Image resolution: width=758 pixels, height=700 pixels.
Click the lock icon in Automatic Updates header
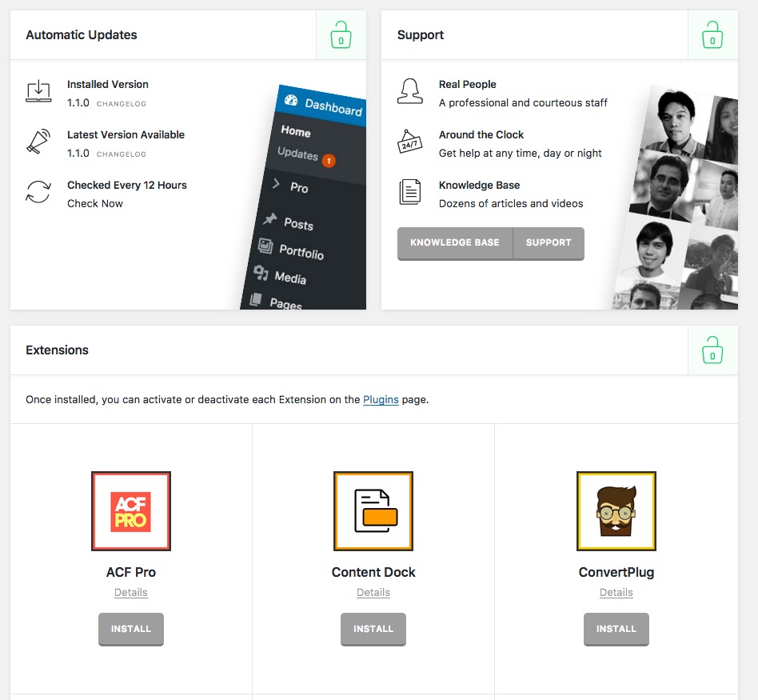click(x=341, y=36)
